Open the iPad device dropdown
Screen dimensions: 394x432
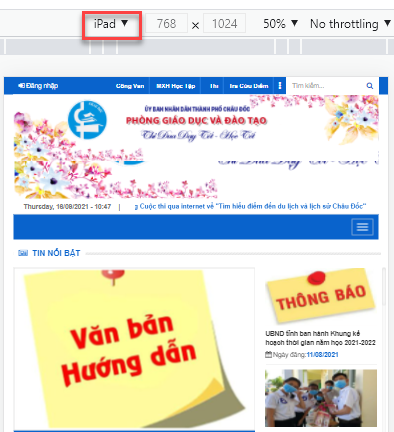111,24
